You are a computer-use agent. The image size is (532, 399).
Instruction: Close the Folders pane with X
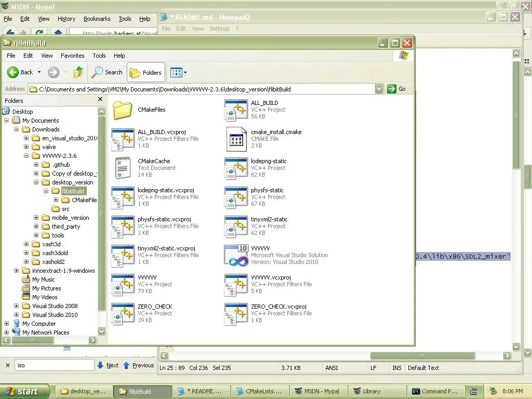click(100, 99)
